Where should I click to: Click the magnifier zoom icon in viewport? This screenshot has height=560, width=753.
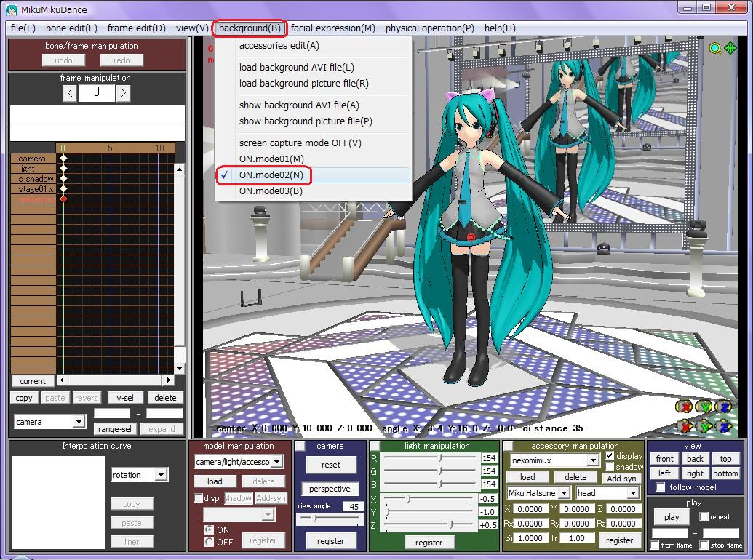coord(715,49)
